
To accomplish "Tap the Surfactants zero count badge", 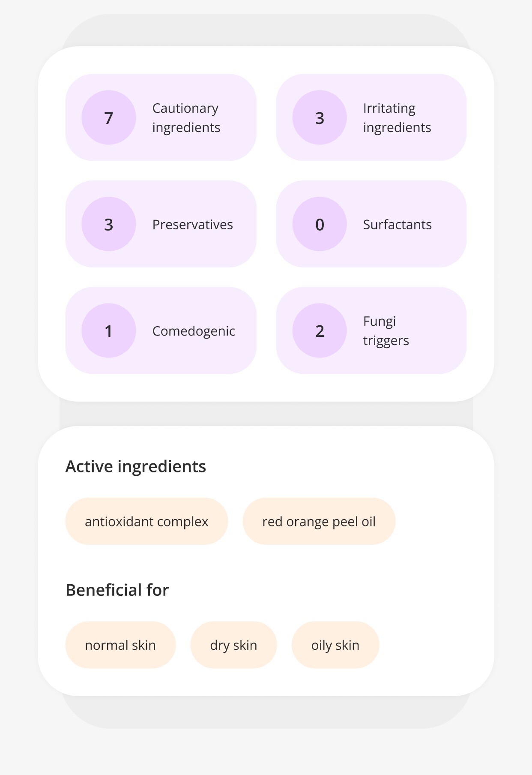I will coord(320,224).
